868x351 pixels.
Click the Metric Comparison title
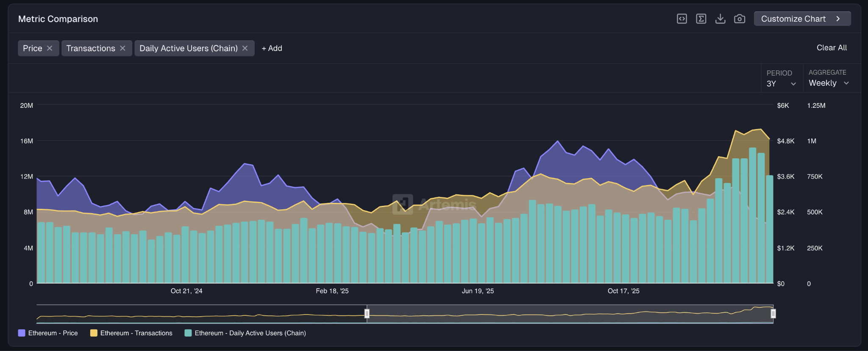58,19
